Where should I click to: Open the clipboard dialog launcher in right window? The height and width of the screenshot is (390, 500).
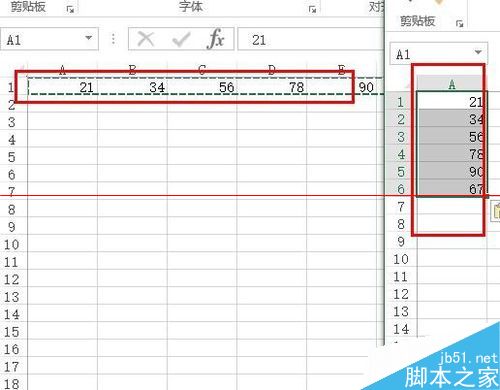[x=460, y=23]
